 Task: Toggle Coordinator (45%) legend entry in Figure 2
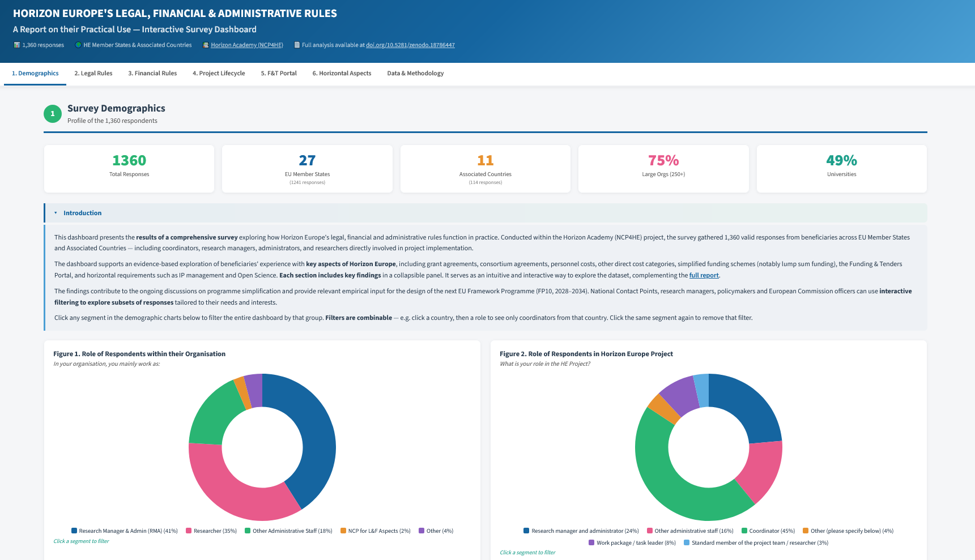[x=768, y=531]
